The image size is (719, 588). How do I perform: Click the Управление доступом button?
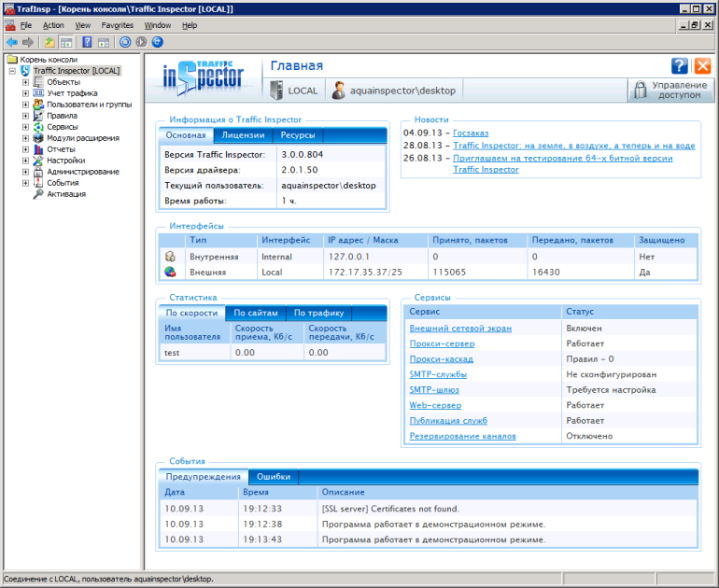[x=670, y=90]
